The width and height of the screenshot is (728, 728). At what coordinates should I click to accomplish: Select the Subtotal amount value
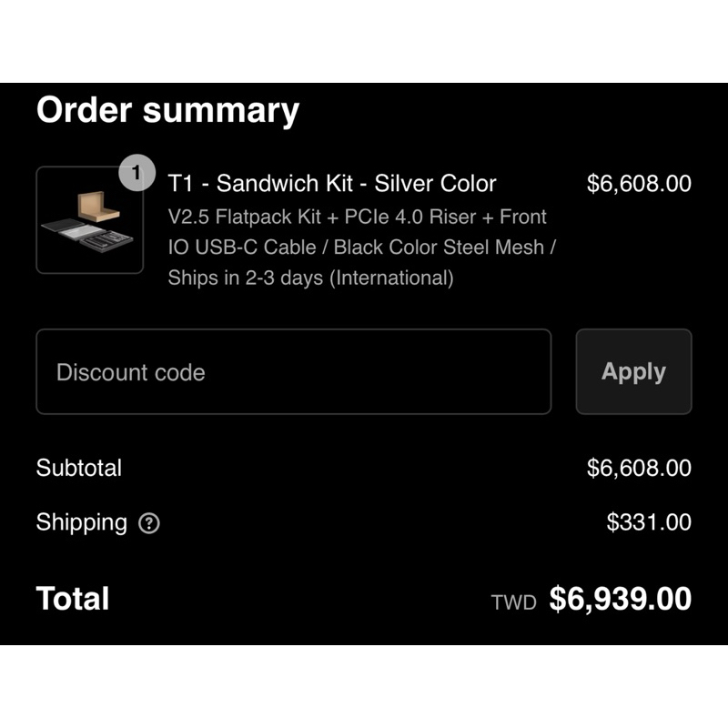[x=639, y=468]
